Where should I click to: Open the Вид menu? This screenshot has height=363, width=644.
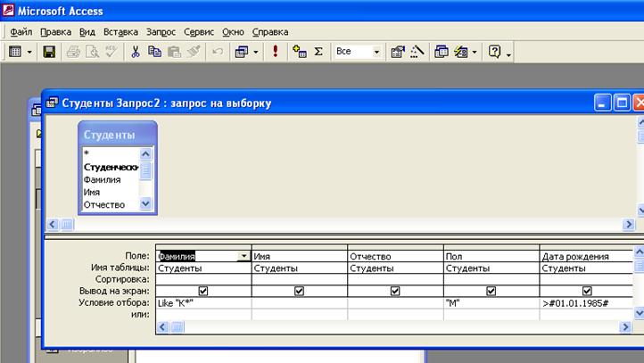click(x=87, y=32)
